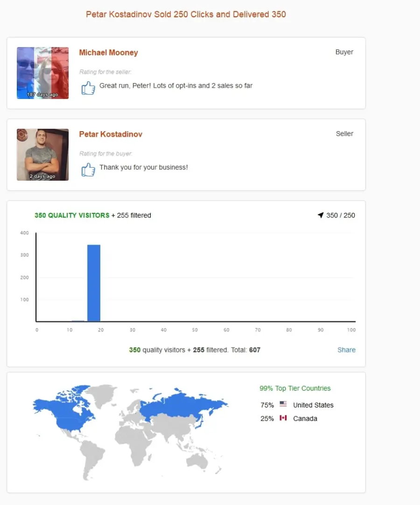Click the United States flag icon
This screenshot has height=505, width=420.
coord(283,404)
